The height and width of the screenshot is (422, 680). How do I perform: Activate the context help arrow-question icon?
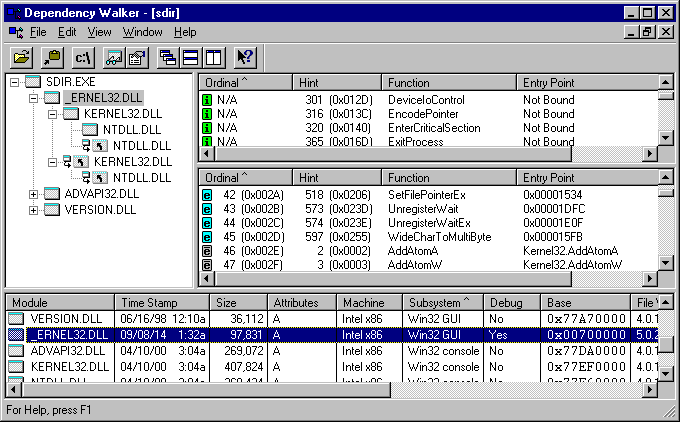tap(245, 57)
